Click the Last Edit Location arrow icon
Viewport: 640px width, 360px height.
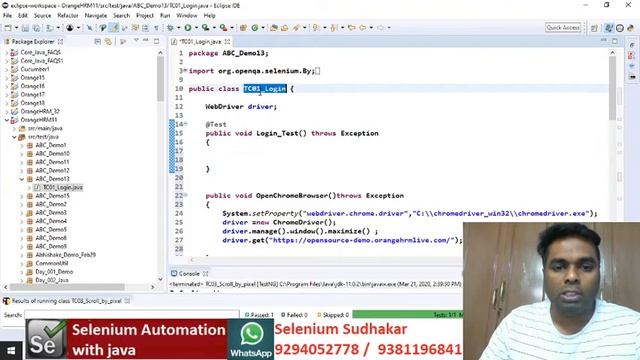tap(351, 28)
